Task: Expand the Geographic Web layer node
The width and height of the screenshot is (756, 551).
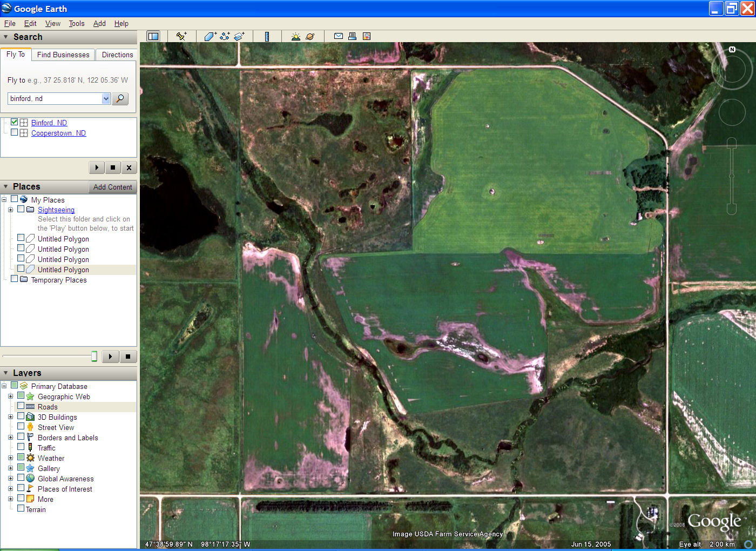Action: [x=10, y=397]
